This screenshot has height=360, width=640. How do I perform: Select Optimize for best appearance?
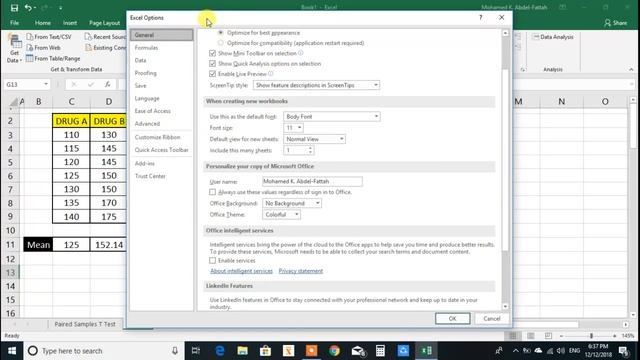click(220, 32)
